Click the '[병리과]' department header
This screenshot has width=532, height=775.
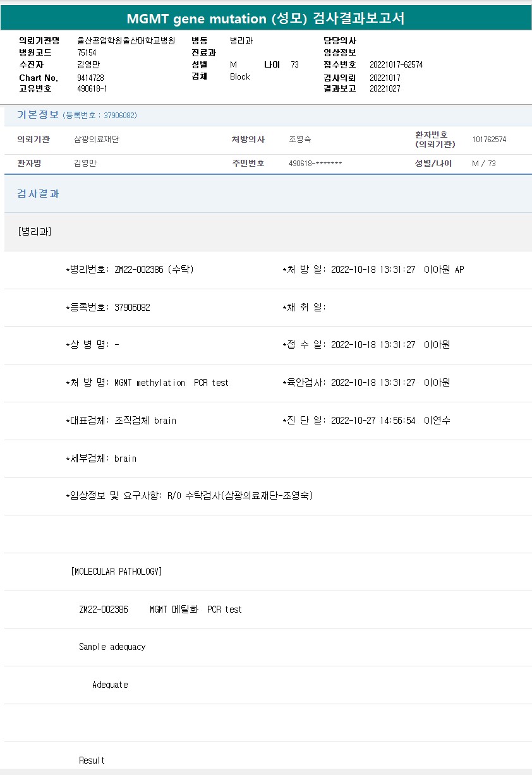[x=35, y=232]
